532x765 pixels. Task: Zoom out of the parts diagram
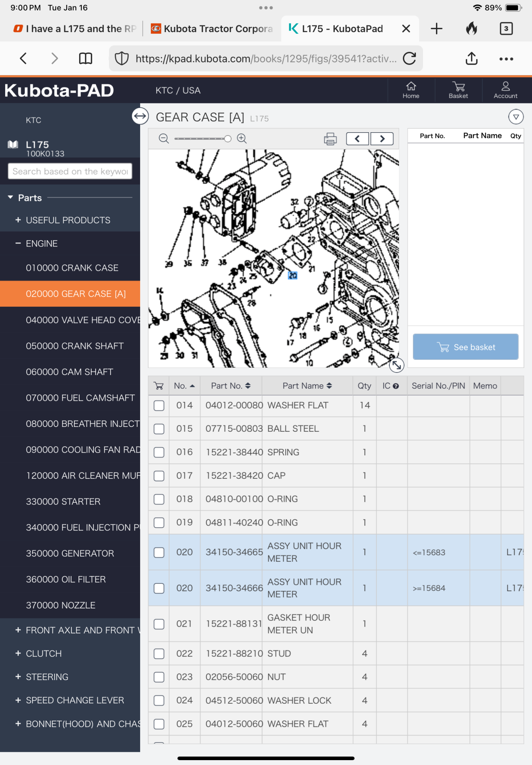pyautogui.click(x=164, y=139)
